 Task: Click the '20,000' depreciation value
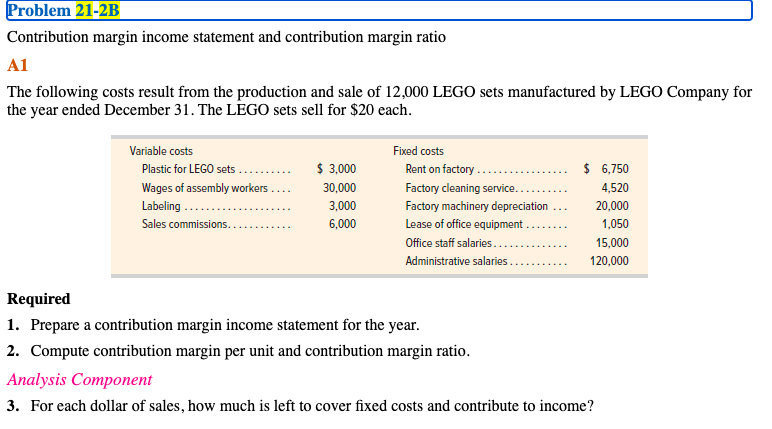(x=612, y=206)
